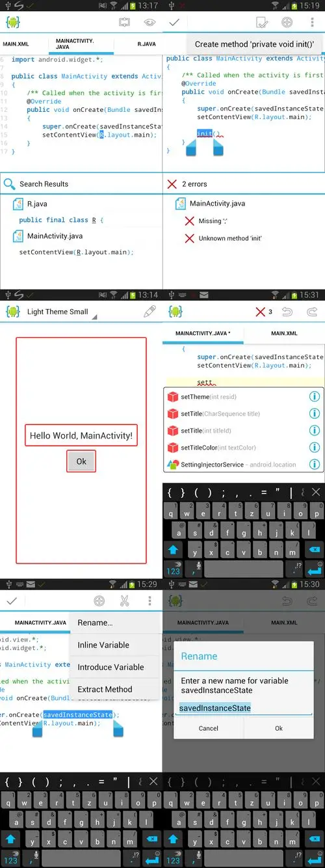Open overflow menu above 'Create method' popup
Screen dimensions: 325x868
pos(312,22)
